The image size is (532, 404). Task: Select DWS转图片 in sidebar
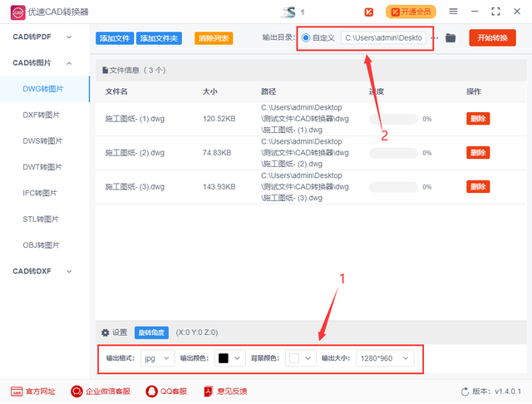click(x=42, y=141)
